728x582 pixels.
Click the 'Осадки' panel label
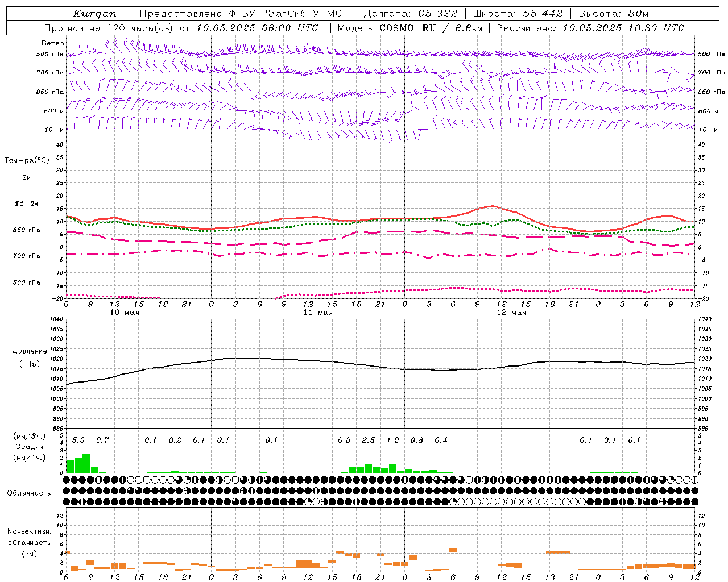[x=29, y=447]
